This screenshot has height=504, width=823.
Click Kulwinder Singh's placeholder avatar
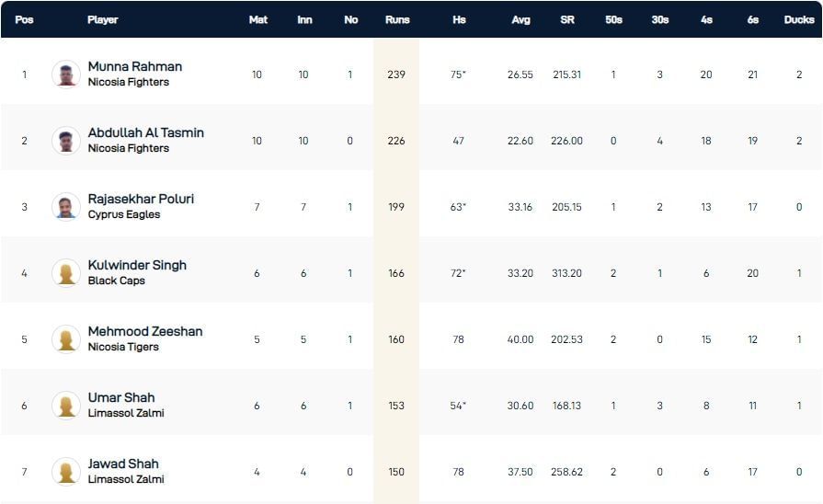[66, 273]
